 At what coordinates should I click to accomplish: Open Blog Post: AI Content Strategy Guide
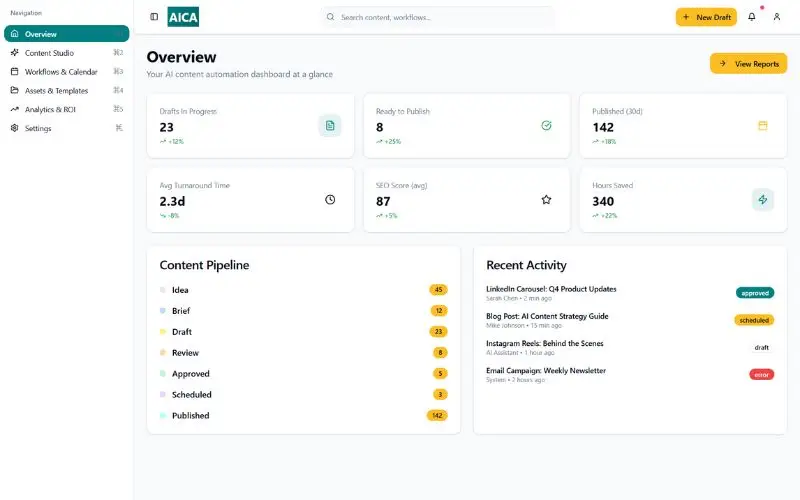click(x=547, y=316)
